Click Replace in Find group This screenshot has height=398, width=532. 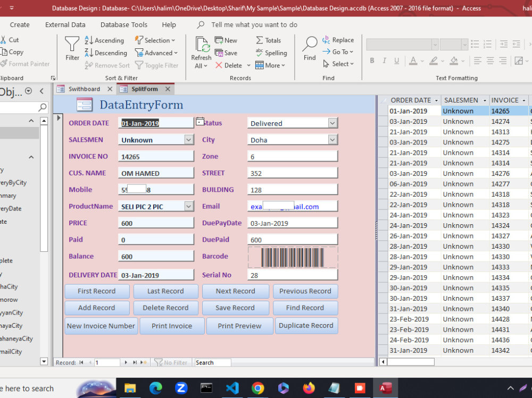[338, 40]
